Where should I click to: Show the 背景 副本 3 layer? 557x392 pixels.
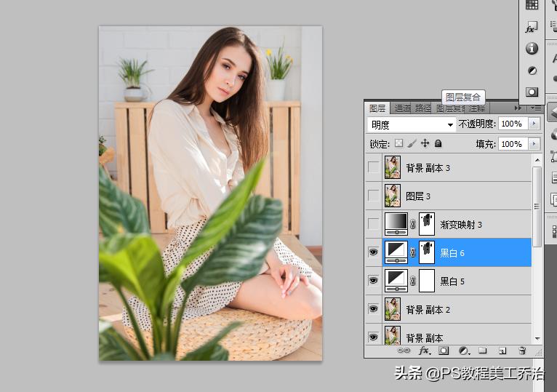pos(373,167)
